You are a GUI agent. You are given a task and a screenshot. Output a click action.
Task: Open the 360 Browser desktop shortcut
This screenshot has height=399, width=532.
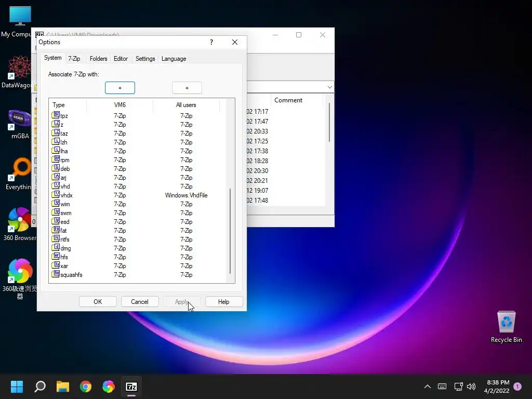(20, 224)
